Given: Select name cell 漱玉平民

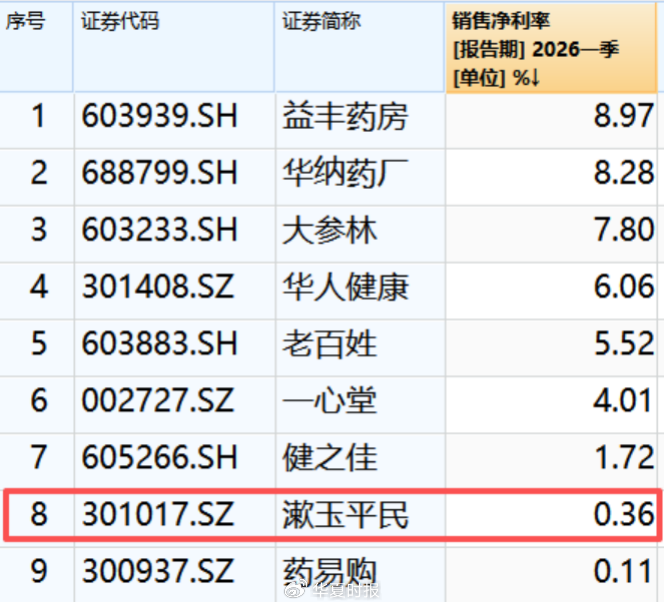Looking at the screenshot, I should [x=360, y=518].
